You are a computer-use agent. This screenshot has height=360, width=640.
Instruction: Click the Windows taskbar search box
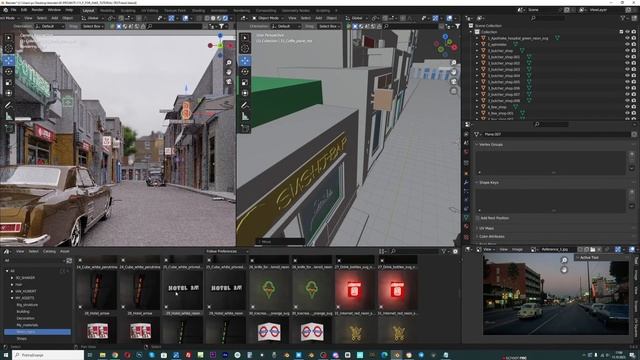[x=48, y=356]
